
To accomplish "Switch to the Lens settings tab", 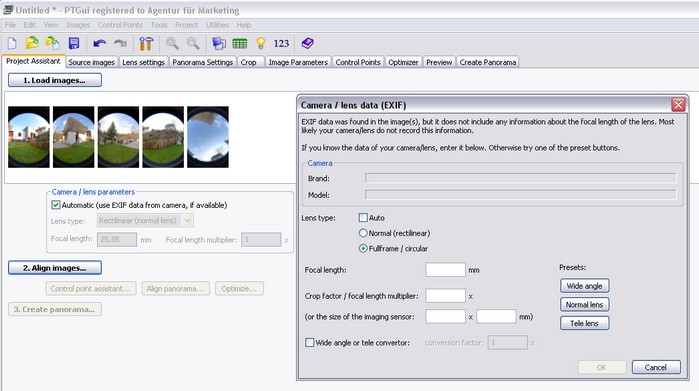I will click(144, 62).
